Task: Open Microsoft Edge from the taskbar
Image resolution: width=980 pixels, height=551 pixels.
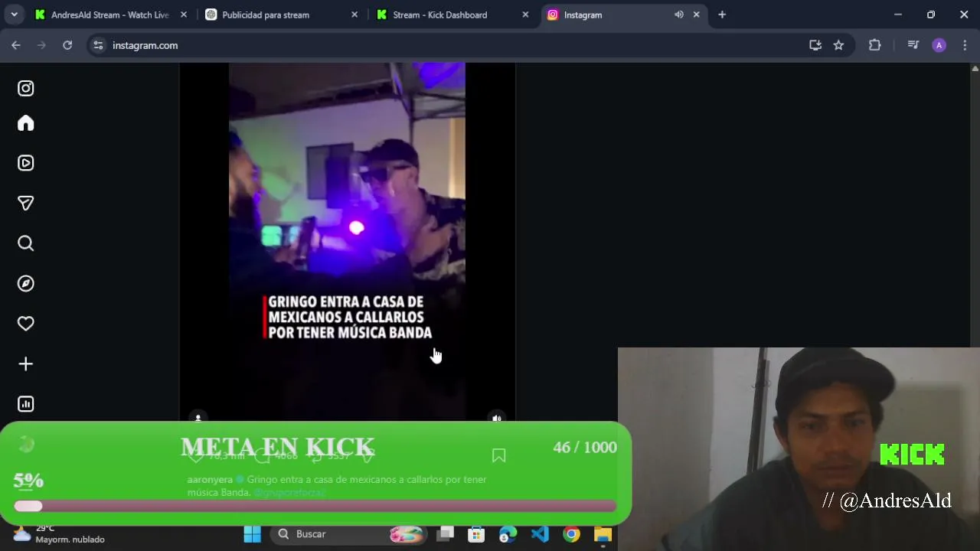Action: [x=508, y=534]
